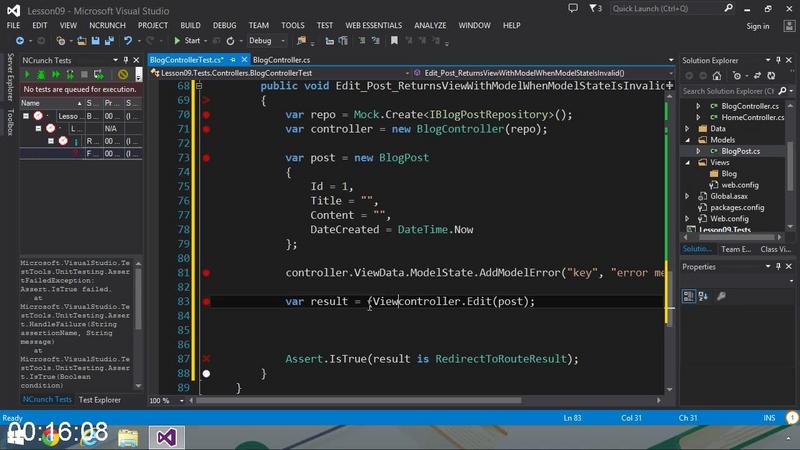
Task: Close the BlogControllerTest.cs tab
Action: coord(244,60)
